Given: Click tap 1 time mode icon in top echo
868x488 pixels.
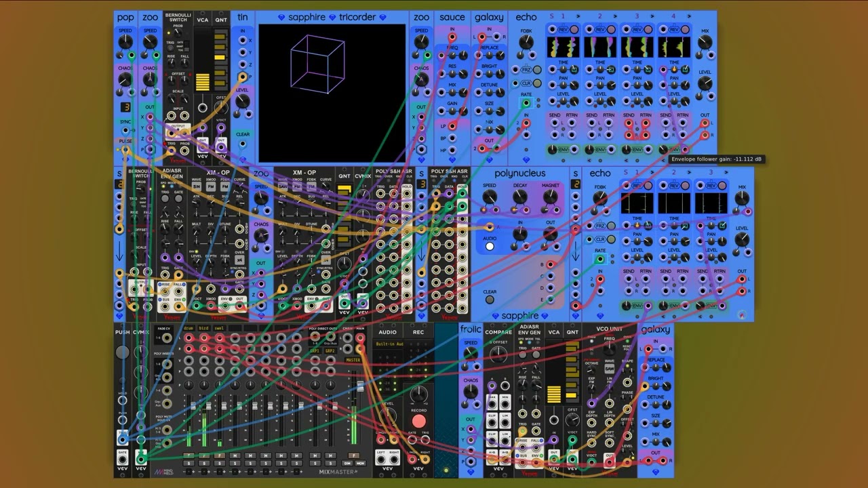Looking at the screenshot, I should tap(574, 69).
